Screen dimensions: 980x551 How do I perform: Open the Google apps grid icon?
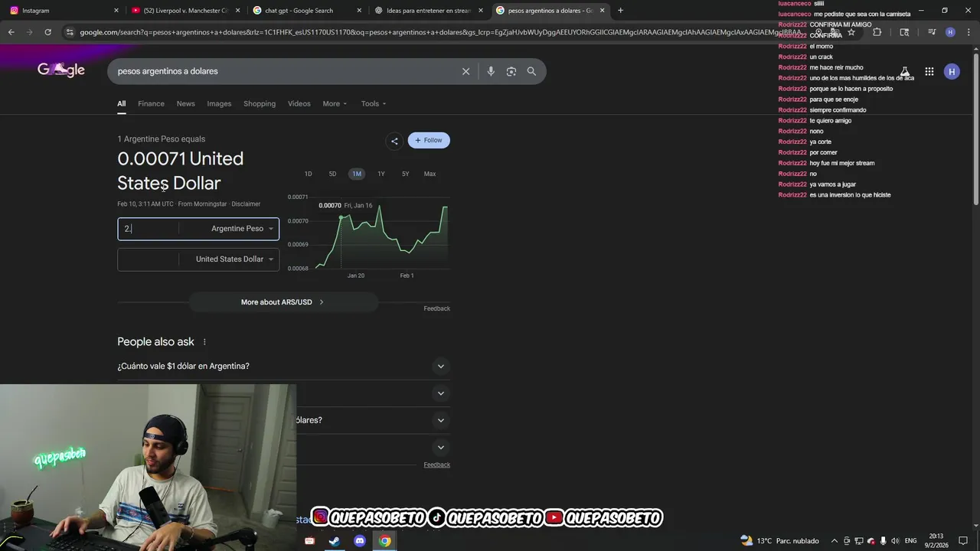click(x=929, y=71)
